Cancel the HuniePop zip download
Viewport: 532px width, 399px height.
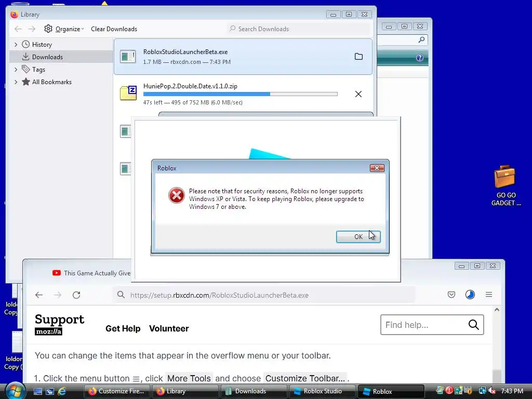(358, 94)
